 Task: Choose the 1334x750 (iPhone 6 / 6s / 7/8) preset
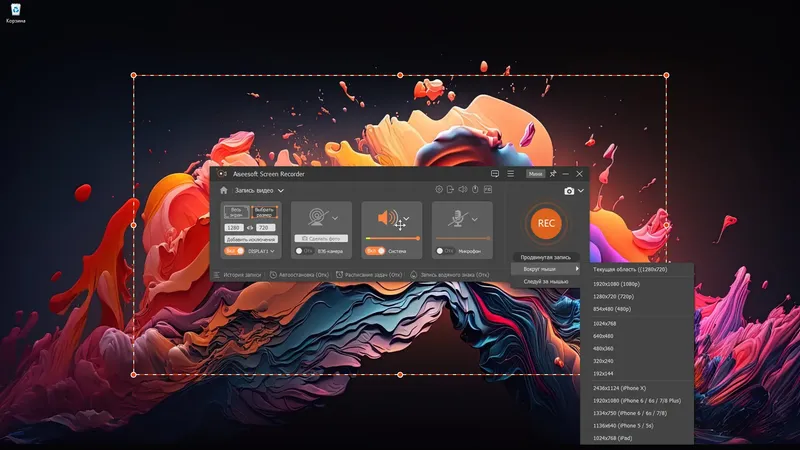(x=637, y=413)
